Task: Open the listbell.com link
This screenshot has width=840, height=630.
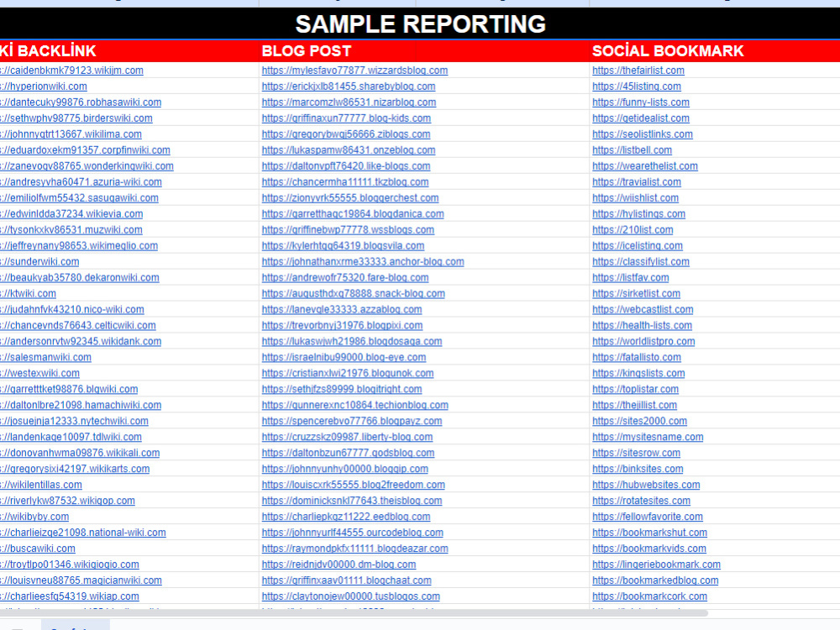Action: coord(633,150)
